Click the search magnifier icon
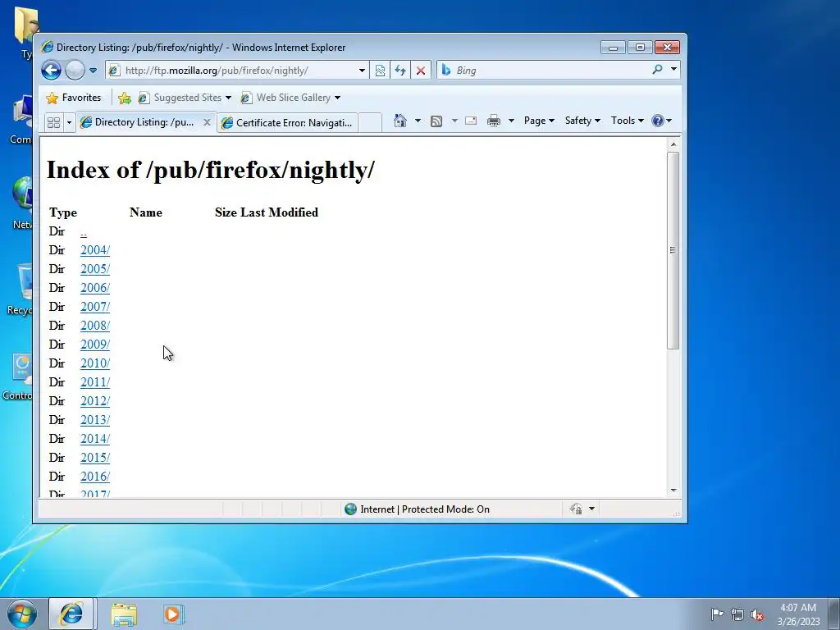 pos(657,70)
